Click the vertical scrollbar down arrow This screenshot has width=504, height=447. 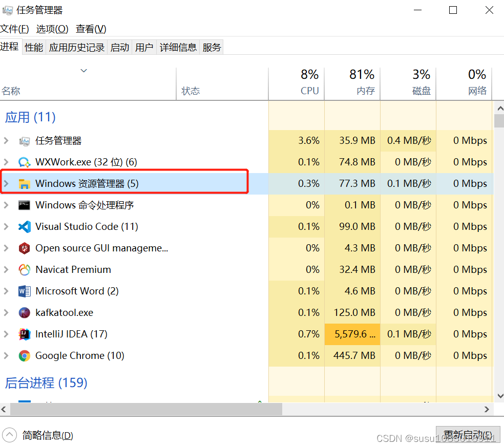tap(500, 396)
